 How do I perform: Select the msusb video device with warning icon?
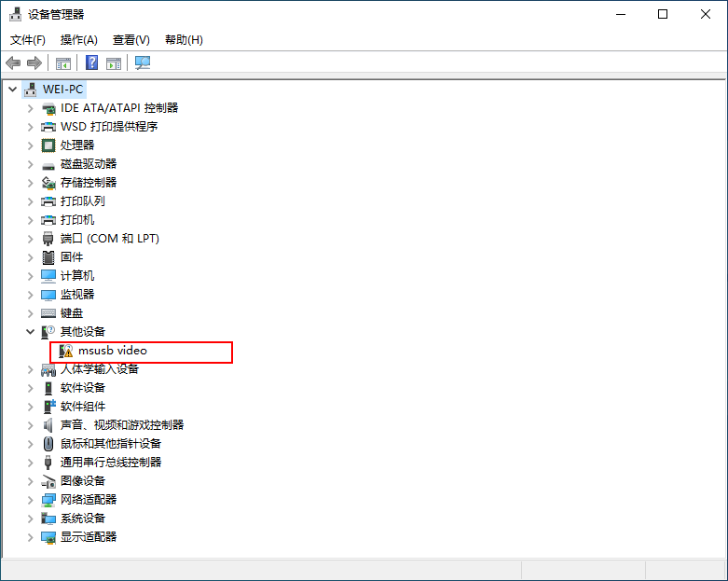(112, 351)
